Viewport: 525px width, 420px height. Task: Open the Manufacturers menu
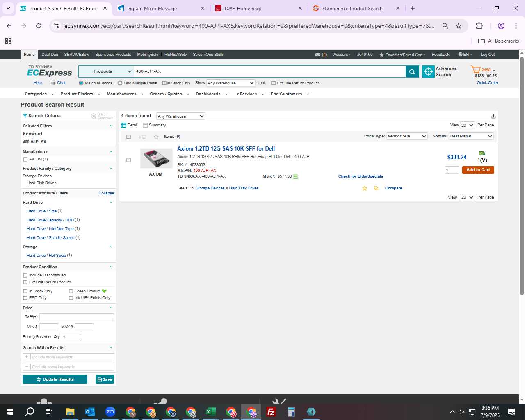click(x=125, y=94)
